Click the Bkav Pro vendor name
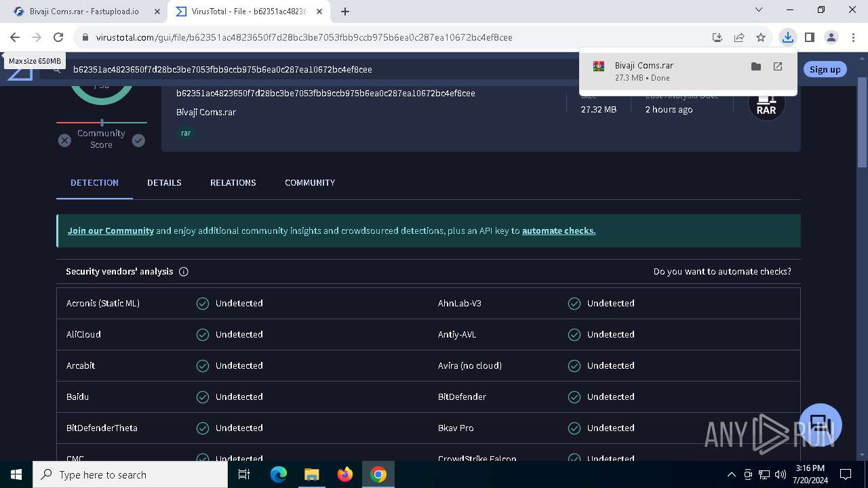868x488 pixels. point(456,428)
